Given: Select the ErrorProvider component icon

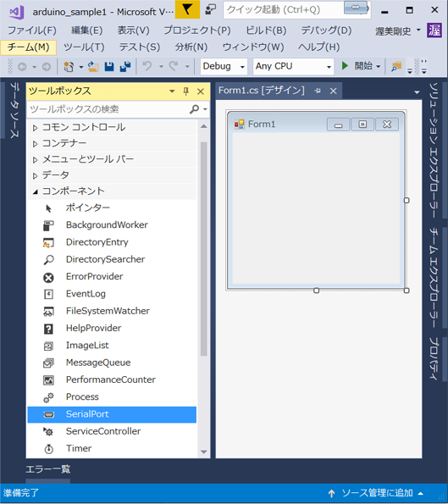Looking at the screenshot, I should point(48,277).
